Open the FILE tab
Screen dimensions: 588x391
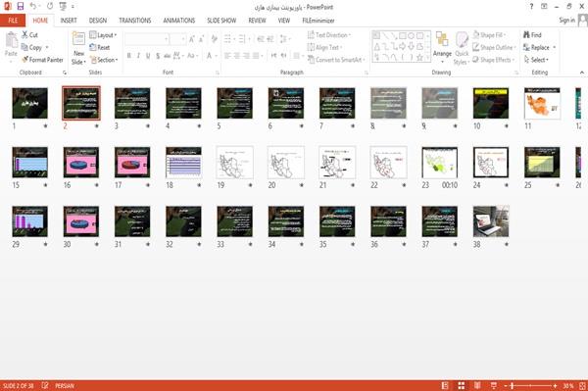click(13, 21)
